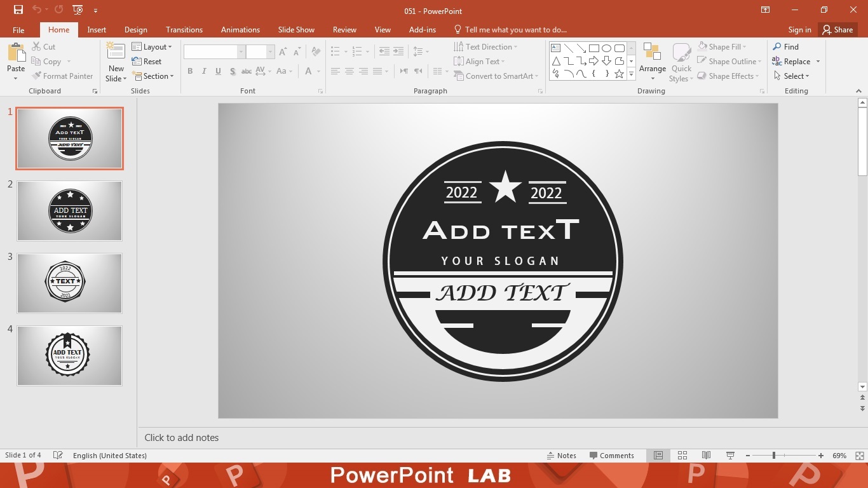Click the Find magnifier tool
This screenshot has width=868, height=488.
point(785,46)
